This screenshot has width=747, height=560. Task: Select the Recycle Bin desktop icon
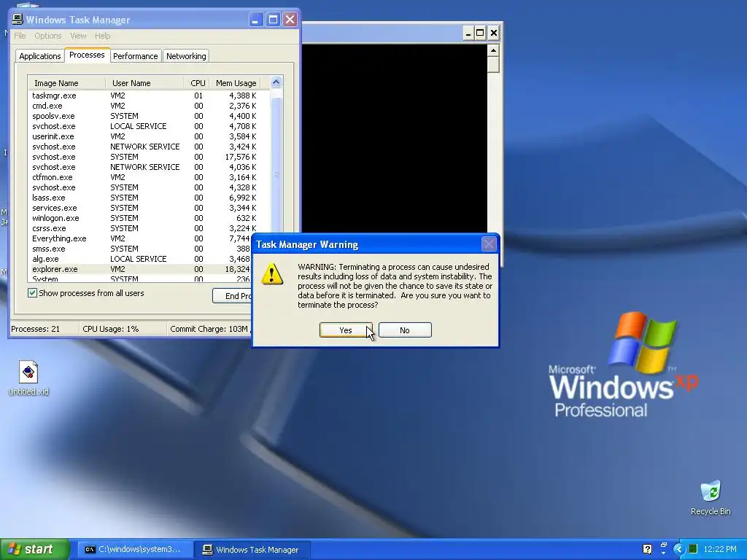pyautogui.click(x=711, y=497)
